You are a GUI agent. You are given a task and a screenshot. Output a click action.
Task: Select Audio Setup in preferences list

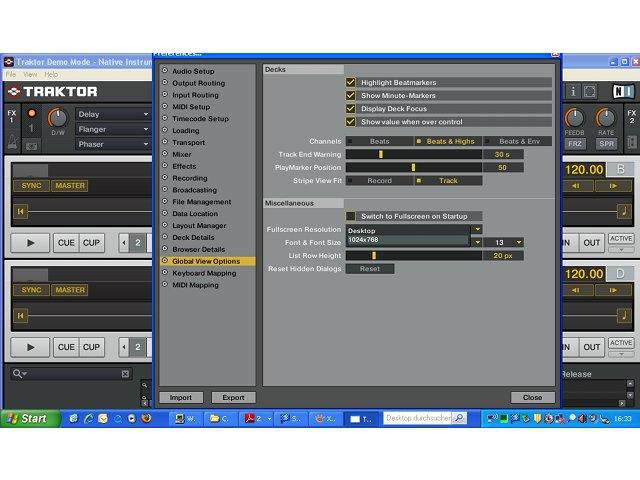click(193, 71)
